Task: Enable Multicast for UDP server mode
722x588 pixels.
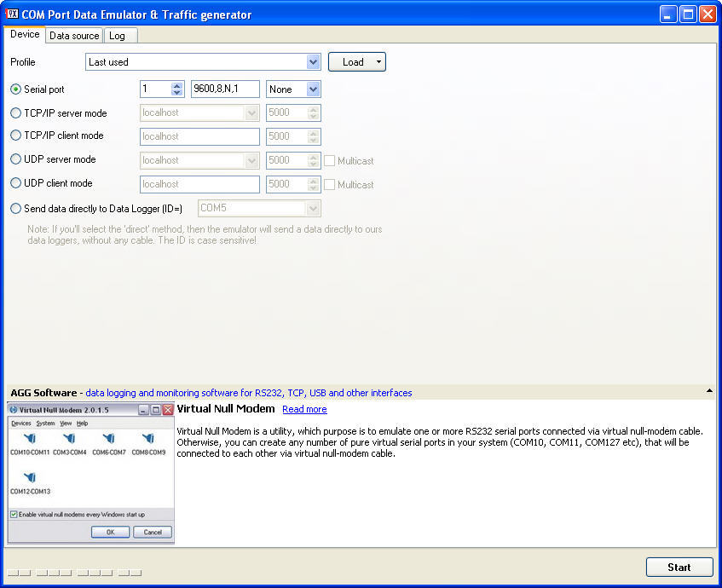Action: 328,160
